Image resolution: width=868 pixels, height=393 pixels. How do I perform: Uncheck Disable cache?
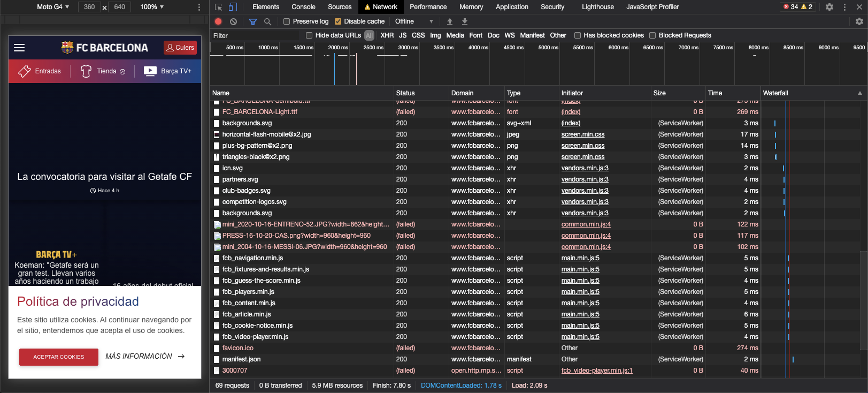(338, 21)
